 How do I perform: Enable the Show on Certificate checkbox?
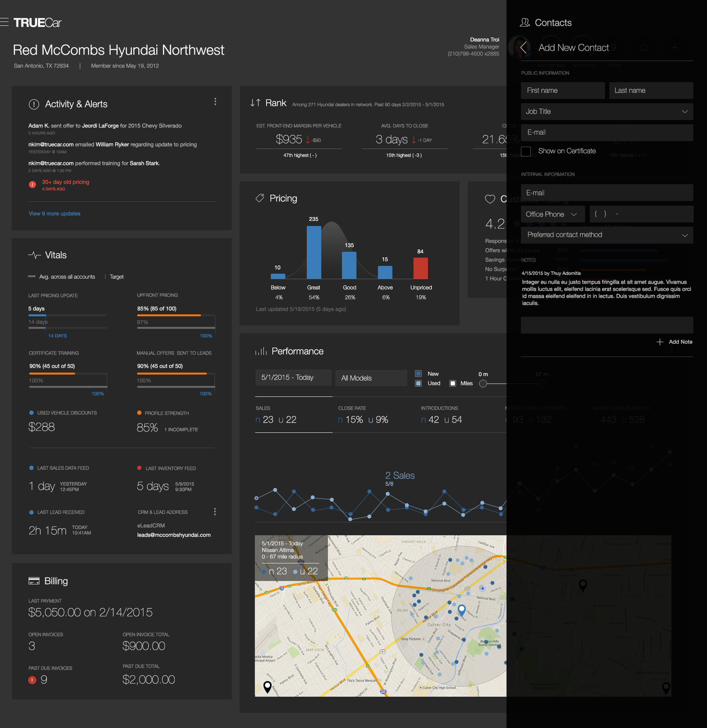point(526,152)
